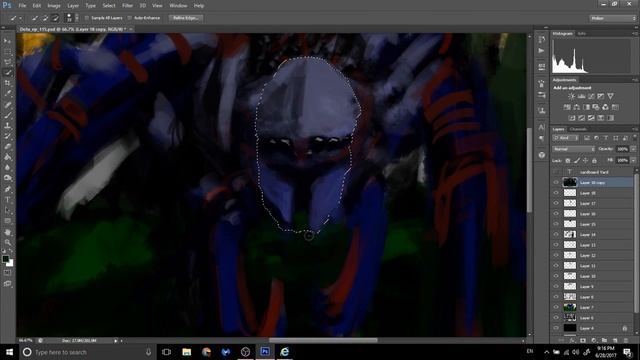Viewport: 640px width, 360px height.
Task: Switch to the Info tab
Action: [x=582, y=34]
